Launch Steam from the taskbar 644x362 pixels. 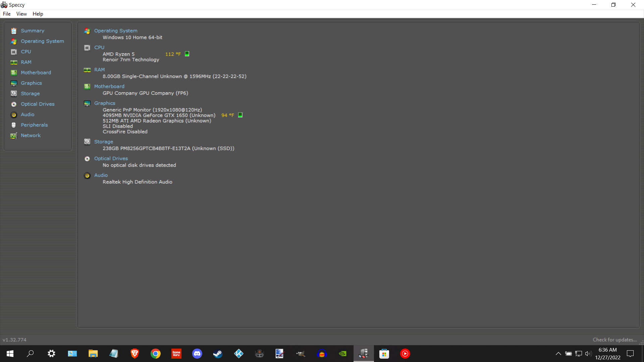click(x=218, y=354)
